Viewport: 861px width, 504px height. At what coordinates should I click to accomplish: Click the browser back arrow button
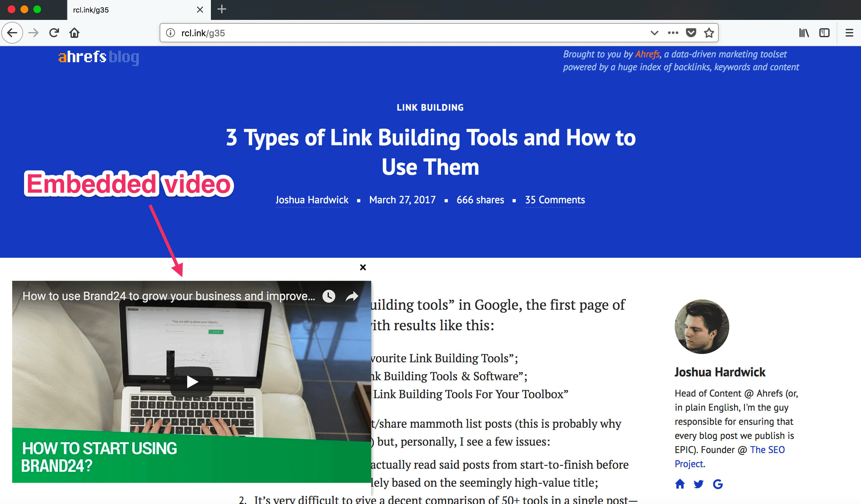(x=12, y=33)
